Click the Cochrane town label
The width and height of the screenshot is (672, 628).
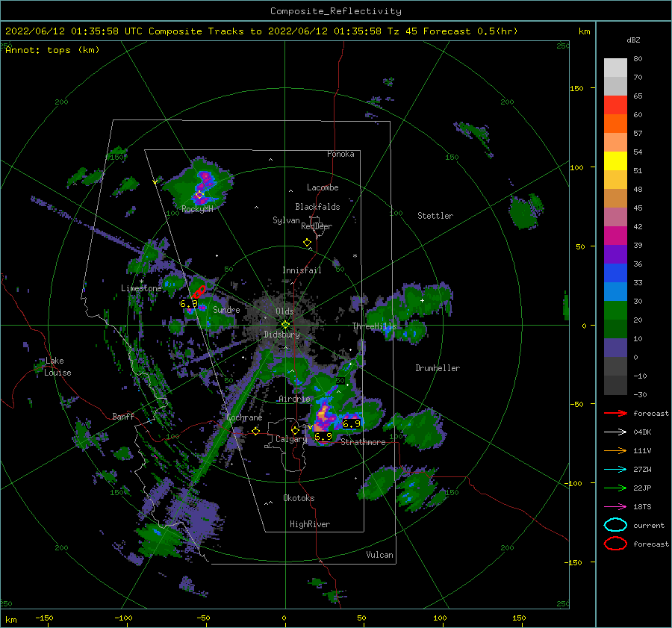pyautogui.click(x=244, y=417)
